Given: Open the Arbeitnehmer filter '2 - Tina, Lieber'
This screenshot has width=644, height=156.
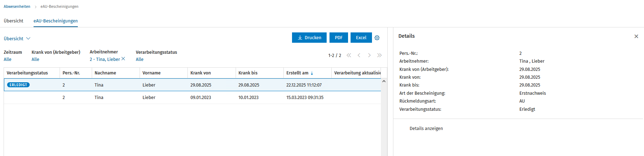Looking at the screenshot, I should (105, 59).
